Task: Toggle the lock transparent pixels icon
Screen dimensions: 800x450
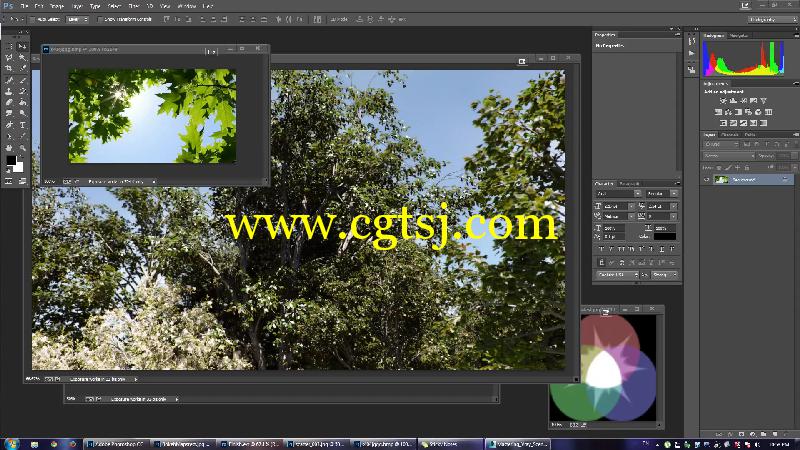Action: coord(719,167)
